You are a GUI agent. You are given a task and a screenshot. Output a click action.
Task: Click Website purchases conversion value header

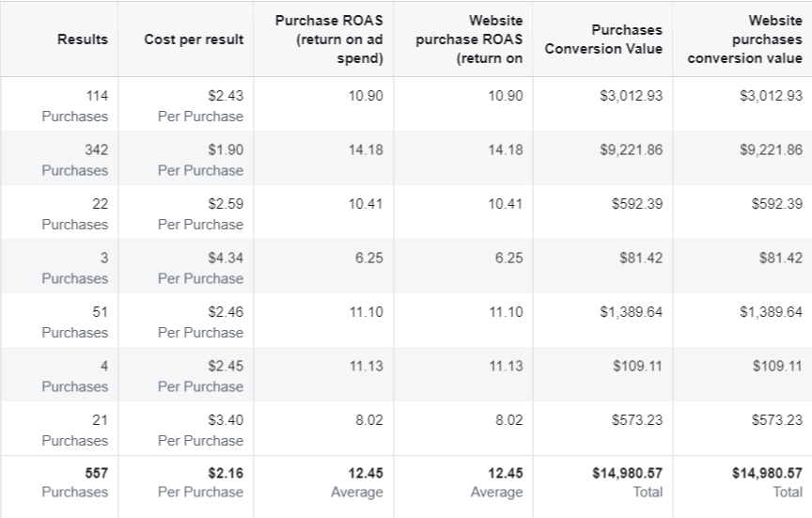pos(744,39)
